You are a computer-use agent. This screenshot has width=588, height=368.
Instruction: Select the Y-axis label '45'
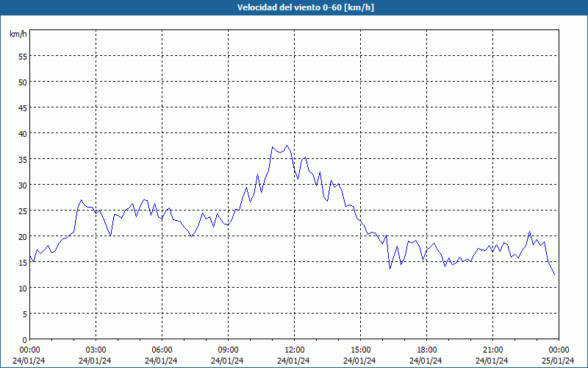(x=23, y=107)
